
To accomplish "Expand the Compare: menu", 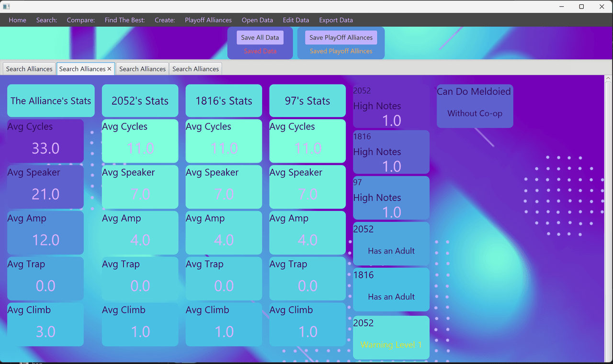I will [80, 20].
